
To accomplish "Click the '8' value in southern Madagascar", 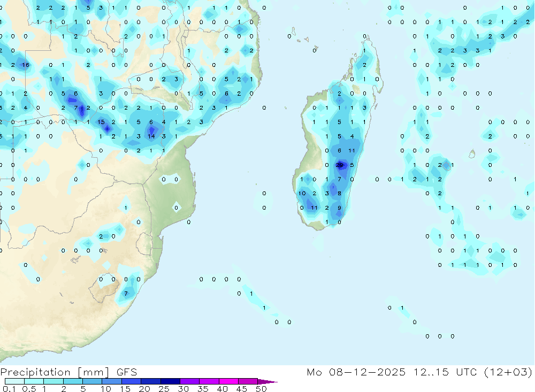I will 340,194.
